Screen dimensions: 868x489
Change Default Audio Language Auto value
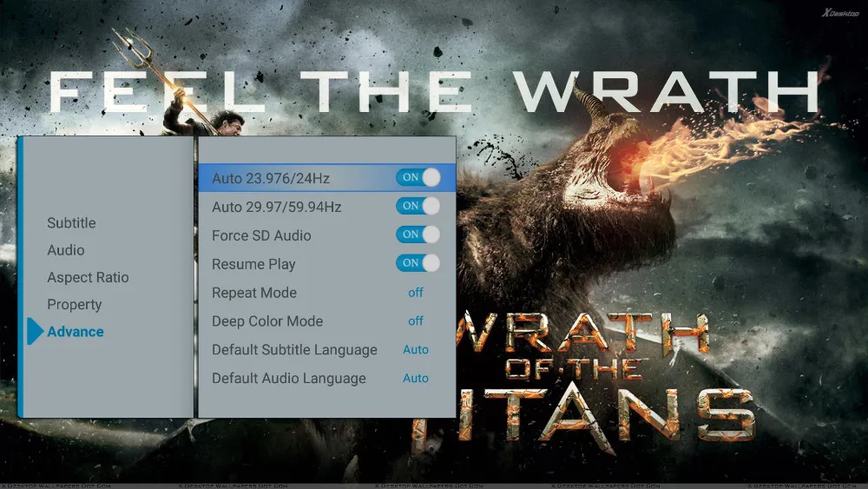tap(416, 378)
